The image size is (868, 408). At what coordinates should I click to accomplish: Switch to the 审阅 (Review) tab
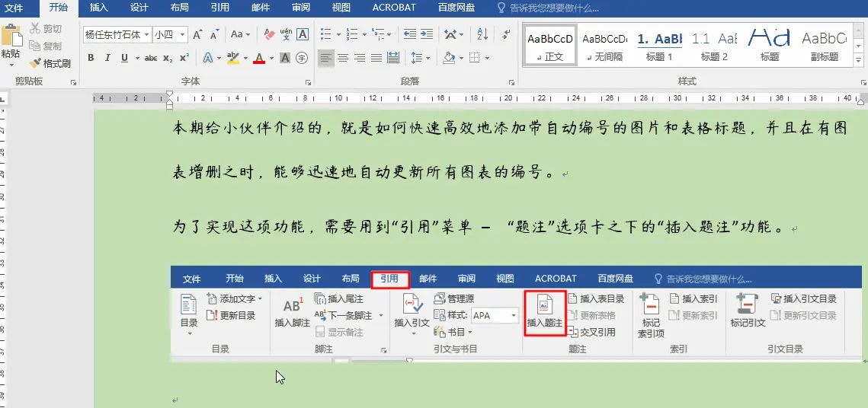tap(300, 8)
